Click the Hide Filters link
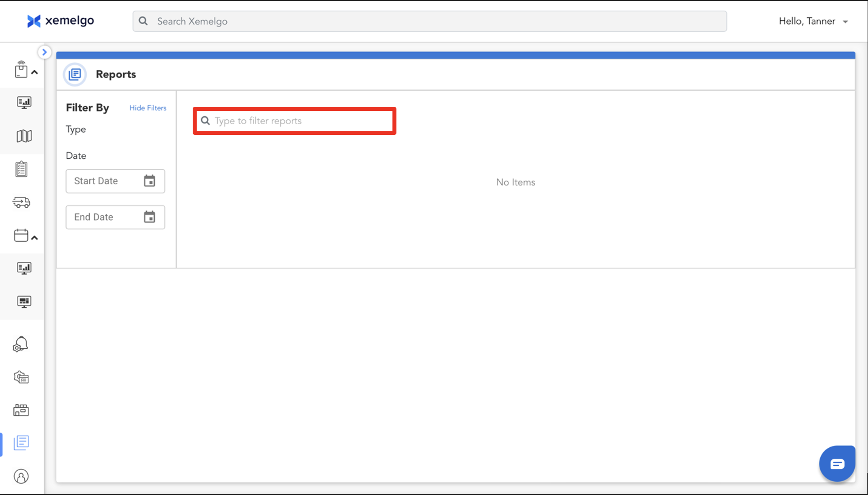The height and width of the screenshot is (495, 868). pos(148,108)
